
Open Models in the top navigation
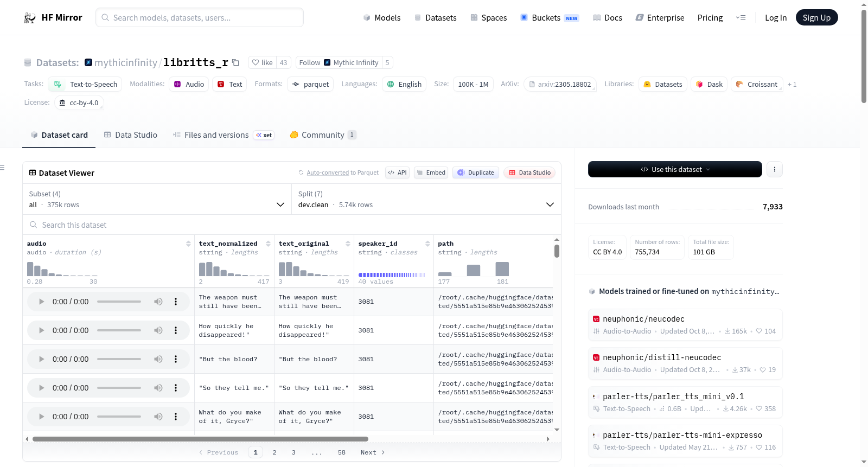point(382,17)
